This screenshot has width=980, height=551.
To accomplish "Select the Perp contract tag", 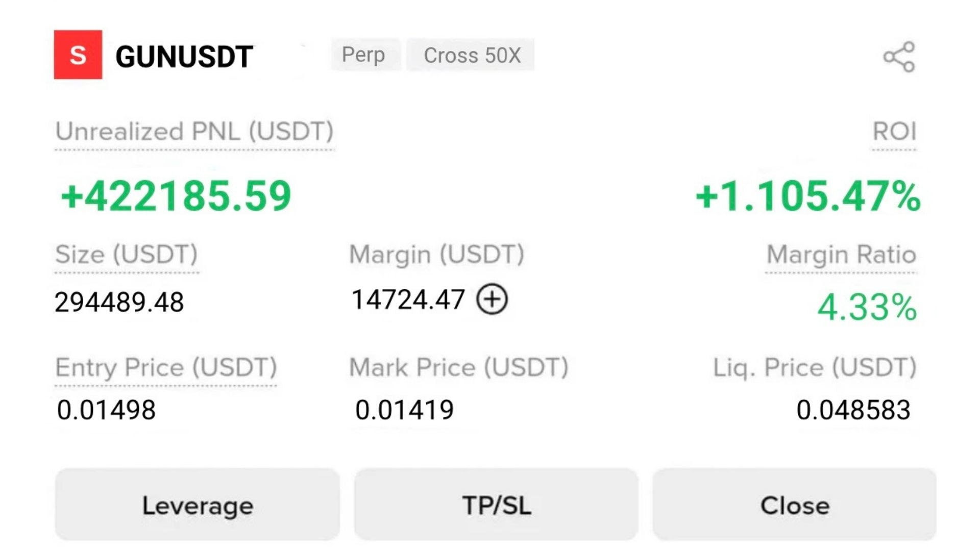I will [x=364, y=55].
